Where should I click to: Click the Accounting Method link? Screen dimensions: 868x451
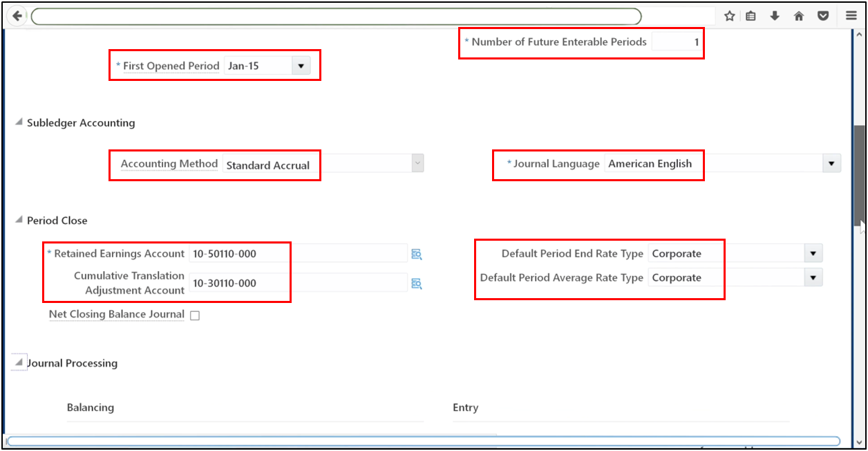169,164
